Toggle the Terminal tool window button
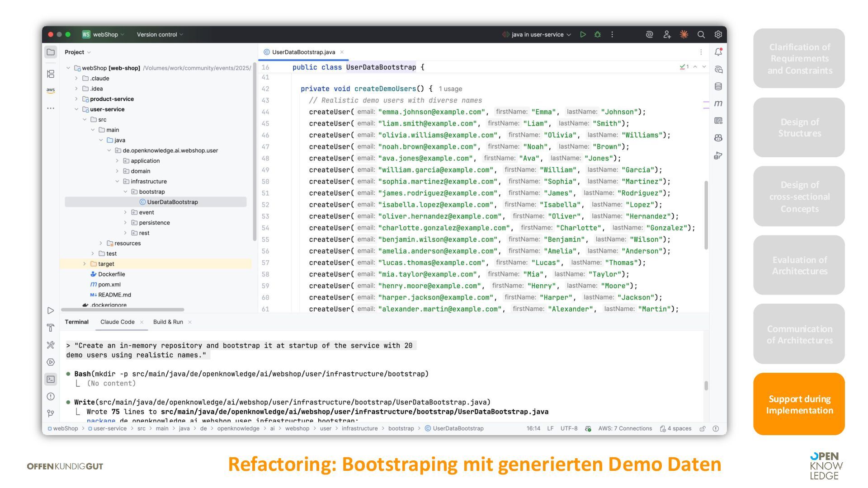 pyautogui.click(x=51, y=379)
